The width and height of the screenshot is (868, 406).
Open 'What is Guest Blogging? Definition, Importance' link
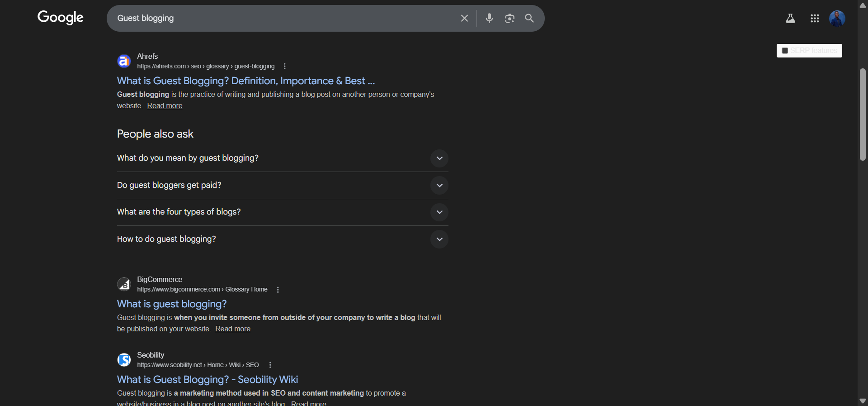pyautogui.click(x=246, y=81)
